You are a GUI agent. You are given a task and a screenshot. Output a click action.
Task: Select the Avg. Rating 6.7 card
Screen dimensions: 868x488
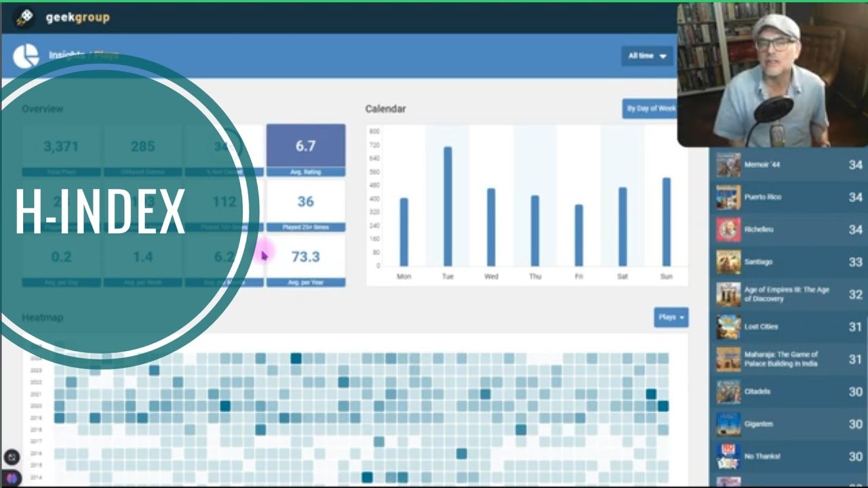point(306,150)
